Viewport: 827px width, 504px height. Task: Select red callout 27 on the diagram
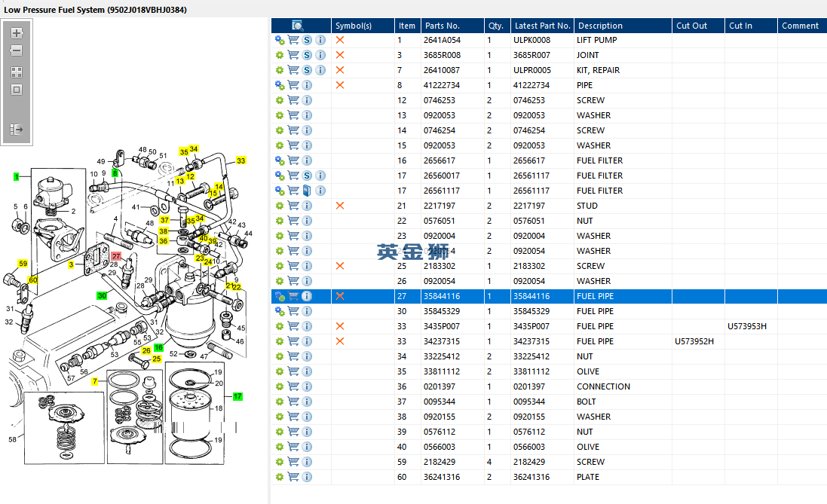[x=116, y=256]
